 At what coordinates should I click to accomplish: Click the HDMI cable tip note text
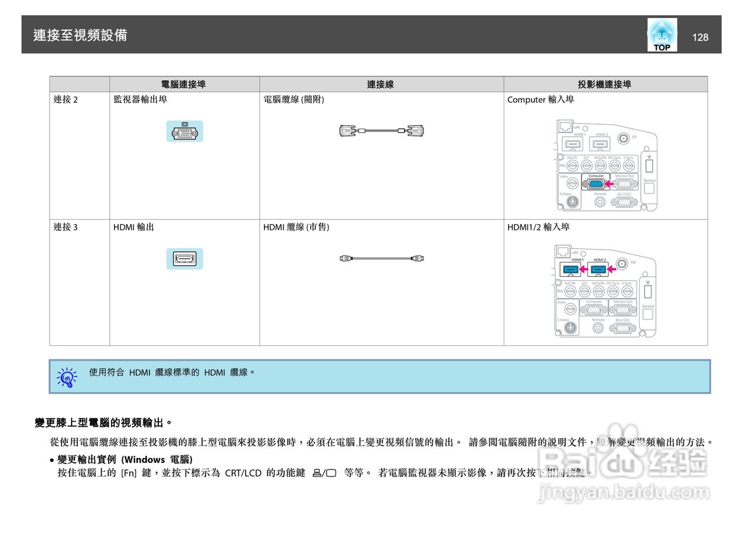click(x=172, y=372)
